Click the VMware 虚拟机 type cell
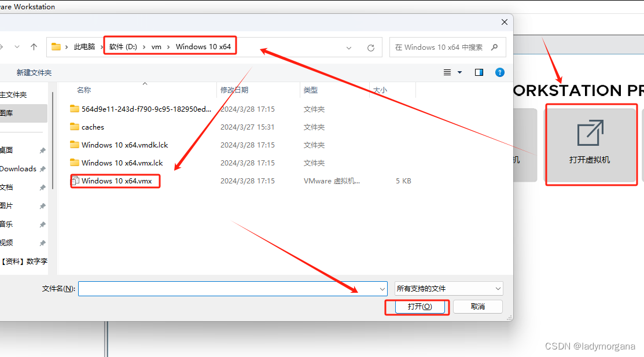Screen dimensions: 644x357 click(332, 181)
